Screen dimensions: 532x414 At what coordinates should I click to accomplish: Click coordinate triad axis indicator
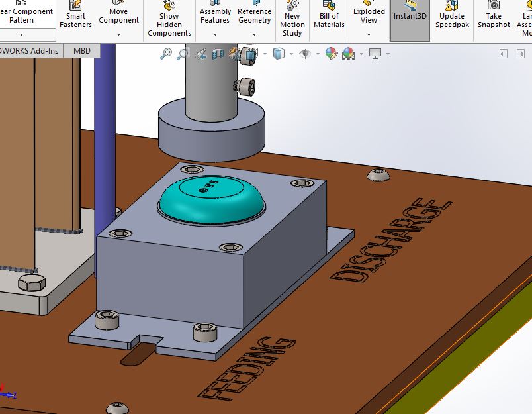coord(7,392)
